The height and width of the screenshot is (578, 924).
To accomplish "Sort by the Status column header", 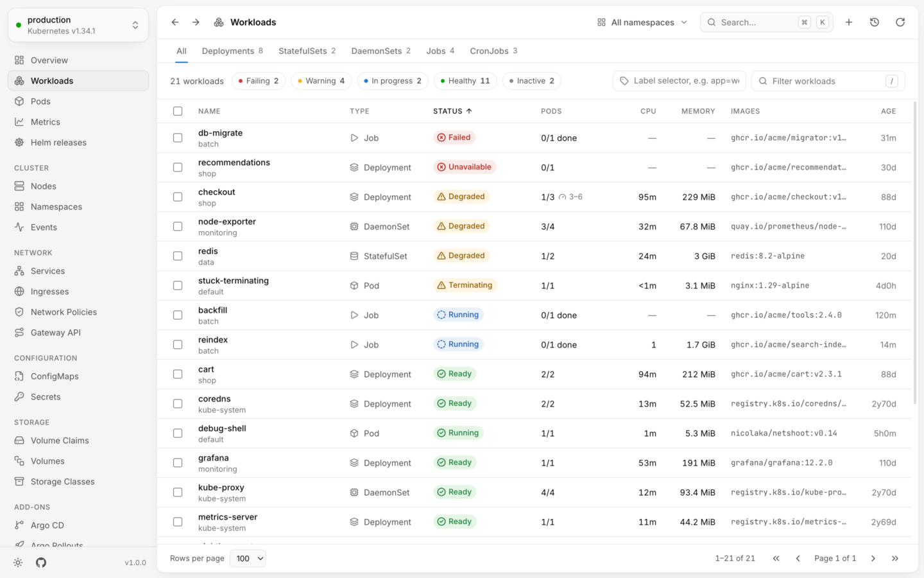I will point(452,111).
